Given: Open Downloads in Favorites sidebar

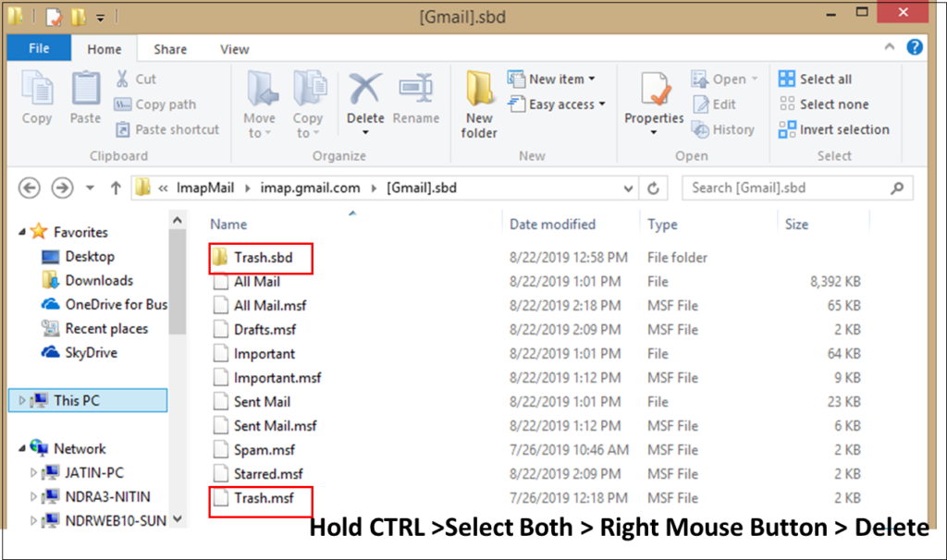Looking at the screenshot, I should 98,280.
